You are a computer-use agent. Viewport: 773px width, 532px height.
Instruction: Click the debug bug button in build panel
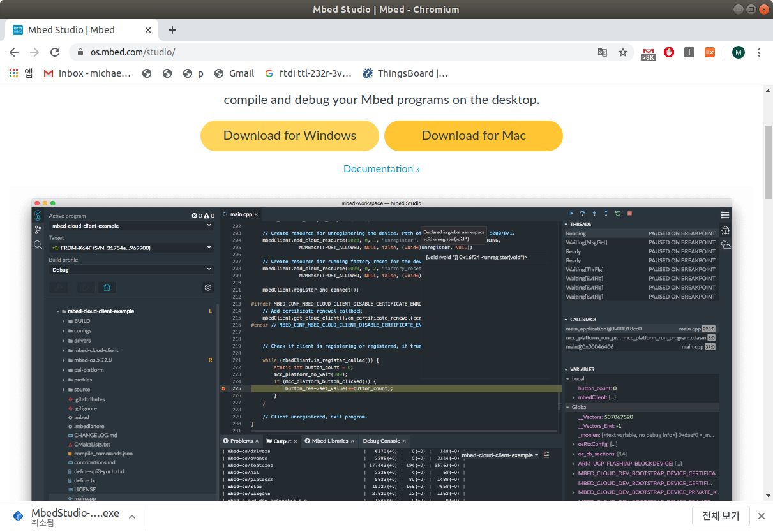[x=107, y=288]
